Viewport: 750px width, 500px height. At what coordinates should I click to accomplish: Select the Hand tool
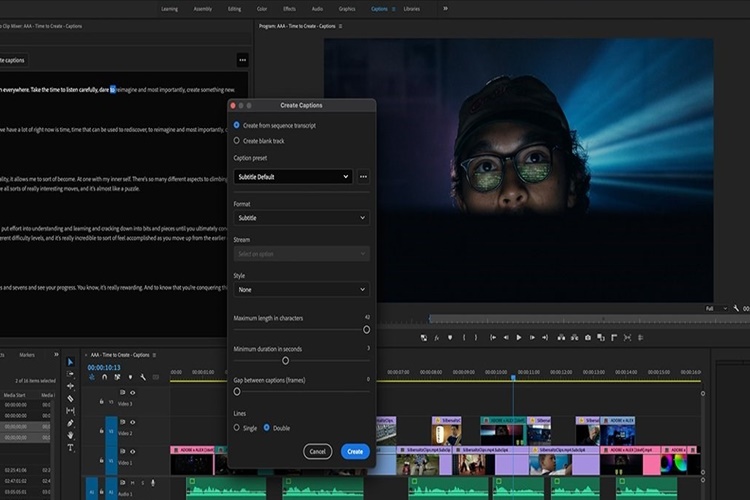tap(70, 435)
